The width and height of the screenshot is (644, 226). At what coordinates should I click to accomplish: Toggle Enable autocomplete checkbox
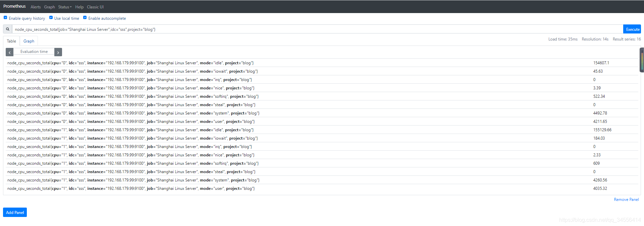[85, 18]
